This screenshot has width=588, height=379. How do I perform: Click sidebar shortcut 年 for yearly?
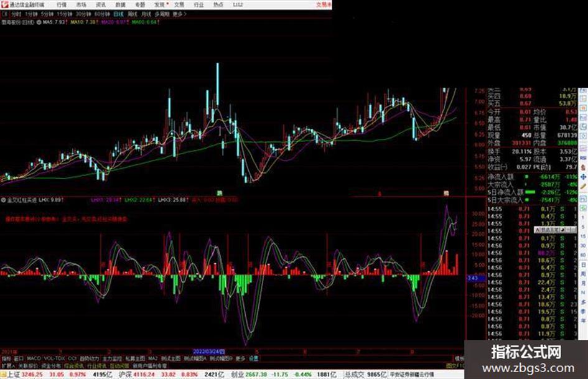(x=583, y=321)
